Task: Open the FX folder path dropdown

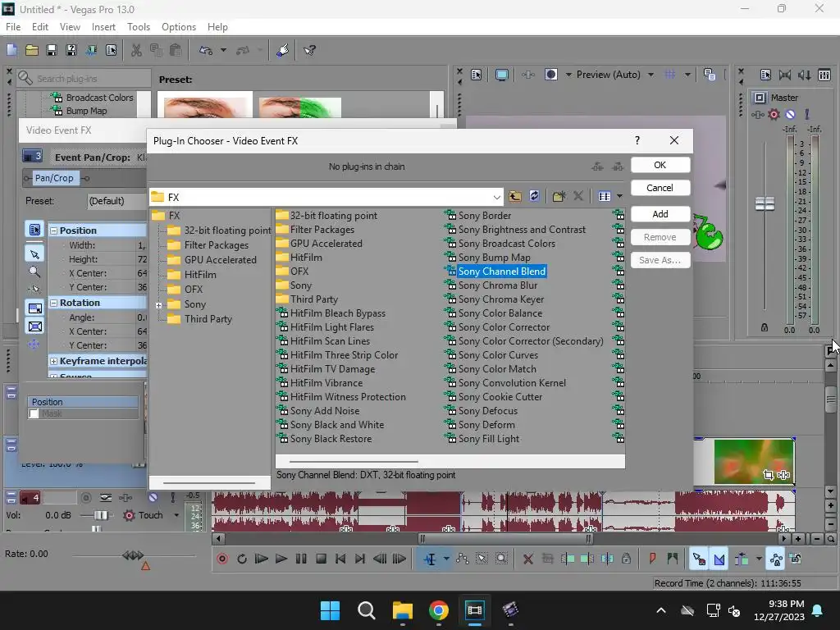Action: (x=496, y=197)
